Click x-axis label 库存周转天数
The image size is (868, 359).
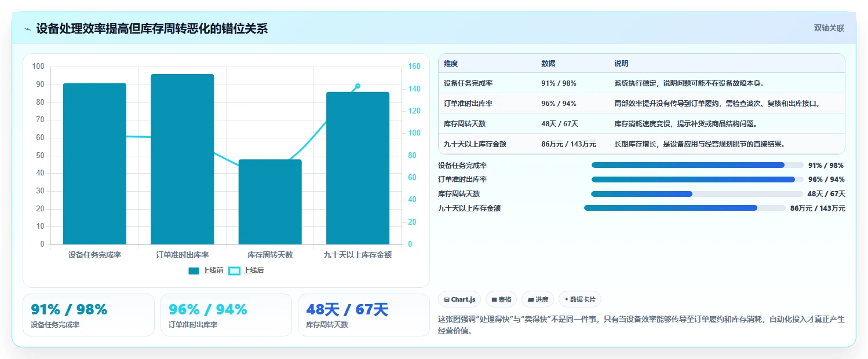[x=270, y=255]
